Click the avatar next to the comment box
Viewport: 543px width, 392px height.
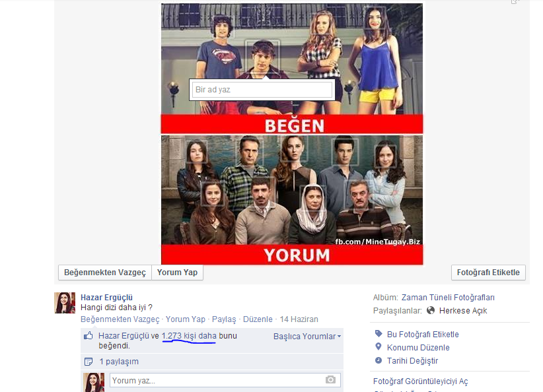pos(94,382)
